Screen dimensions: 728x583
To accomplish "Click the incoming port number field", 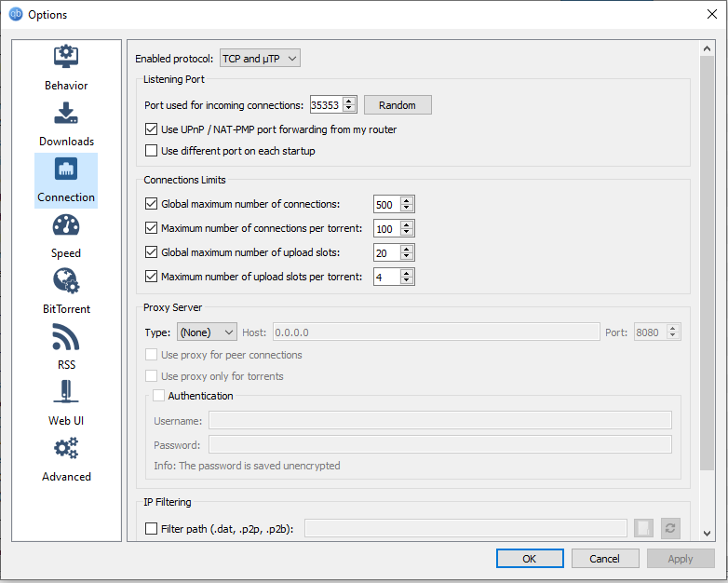I will pos(327,105).
